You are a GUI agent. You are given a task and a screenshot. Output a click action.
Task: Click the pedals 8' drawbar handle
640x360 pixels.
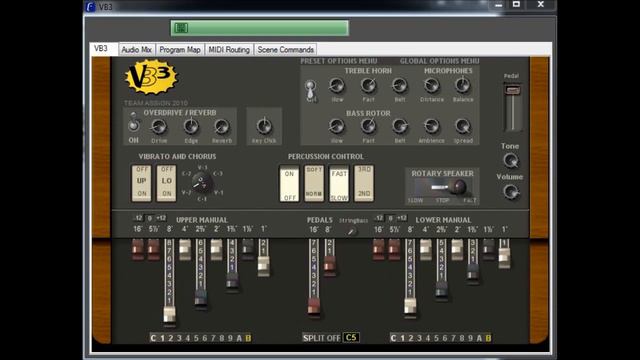(x=329, y=264)
